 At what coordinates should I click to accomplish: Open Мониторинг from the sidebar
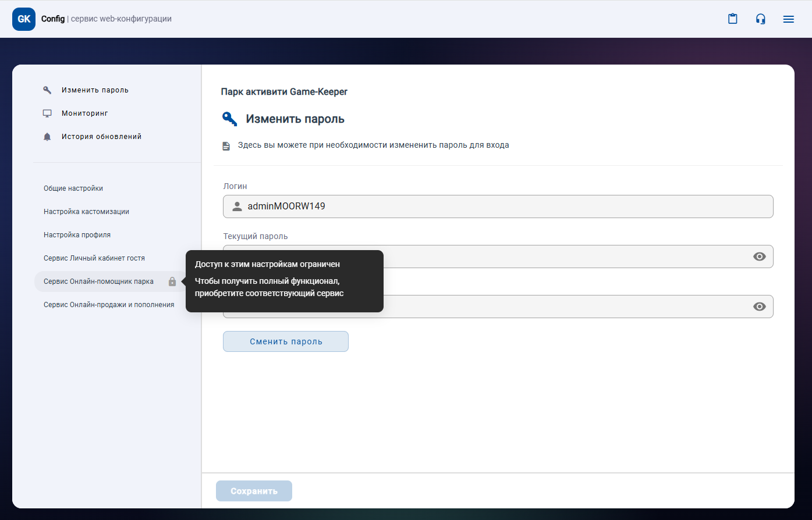pos(85,113)
